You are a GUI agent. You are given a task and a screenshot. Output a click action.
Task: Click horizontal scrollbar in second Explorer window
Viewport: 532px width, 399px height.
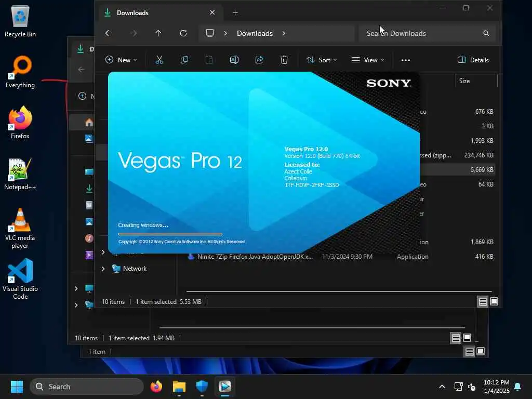pos(312,328)
